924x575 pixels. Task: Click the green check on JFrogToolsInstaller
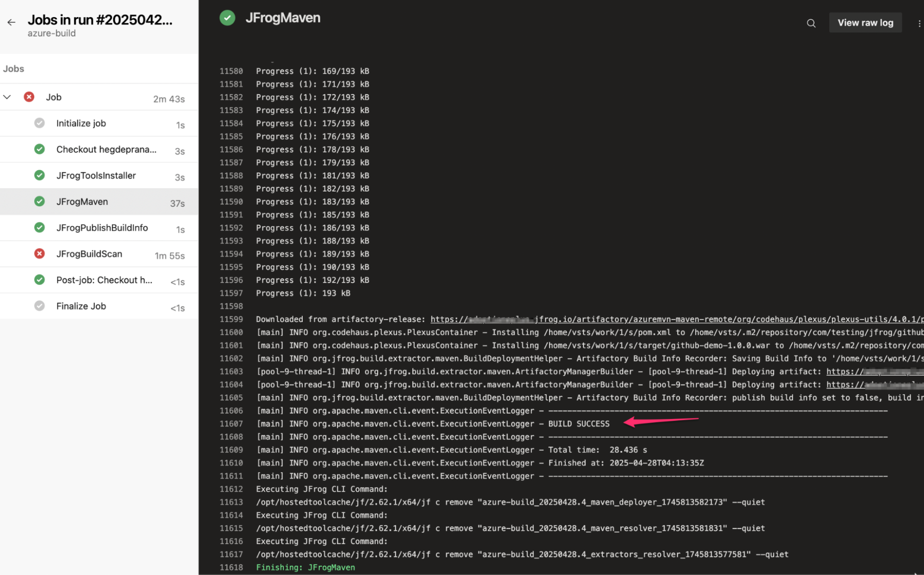click(40, 175)
